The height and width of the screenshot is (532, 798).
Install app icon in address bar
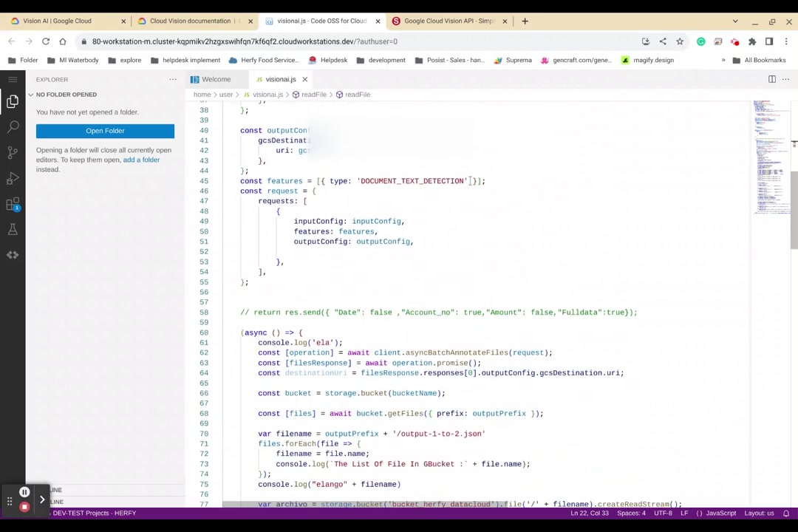(645, 41)
